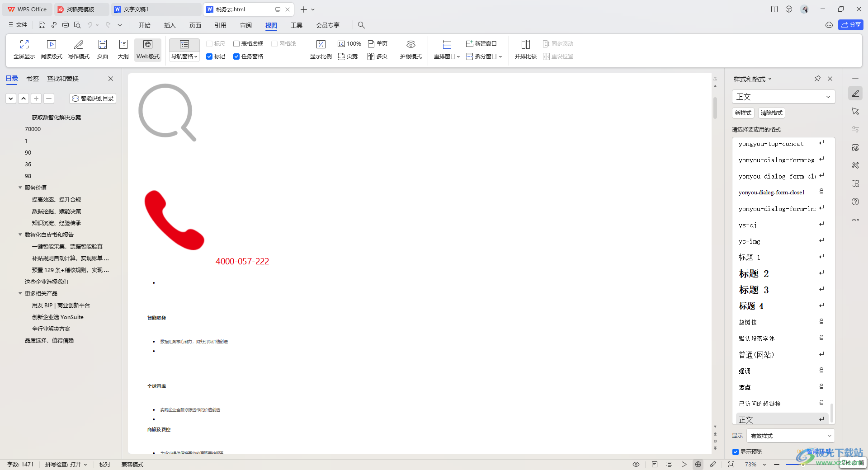Collapse the 更多相关产品 tree node
This screenshot has height=470, width=868.
pyautogui.click(x=20, y=293)
